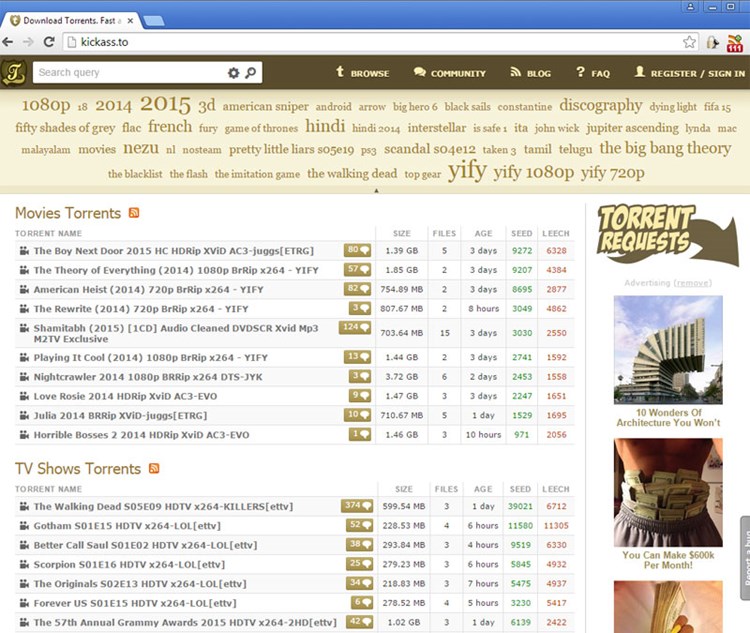Open The Boy Next Door 2015 torrent
This screenshot has height=633, width=750.
tap(174, 251)
